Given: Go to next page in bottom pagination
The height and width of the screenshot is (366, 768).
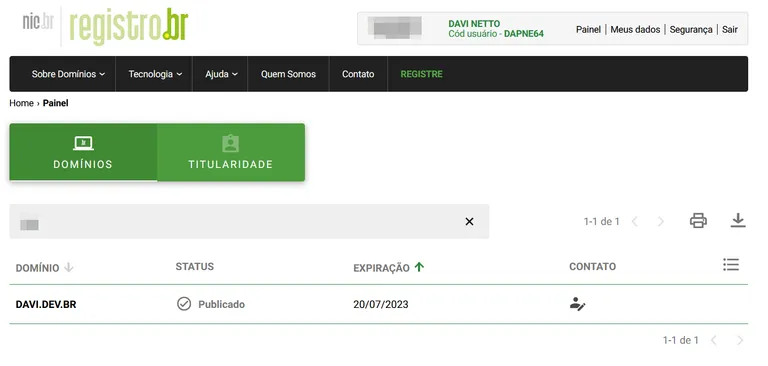Looking at the screenshot, I should (740, 340).
